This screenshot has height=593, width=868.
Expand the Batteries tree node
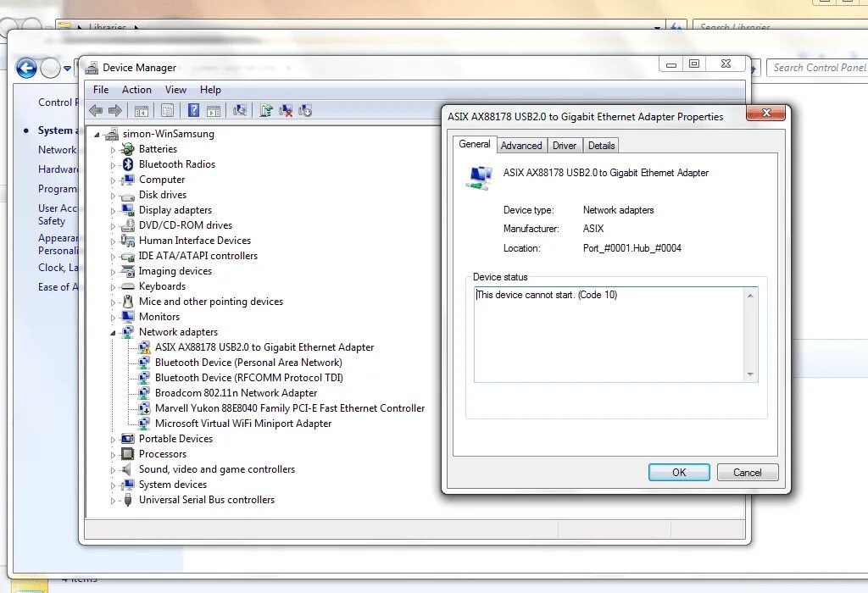coord(113,150)
